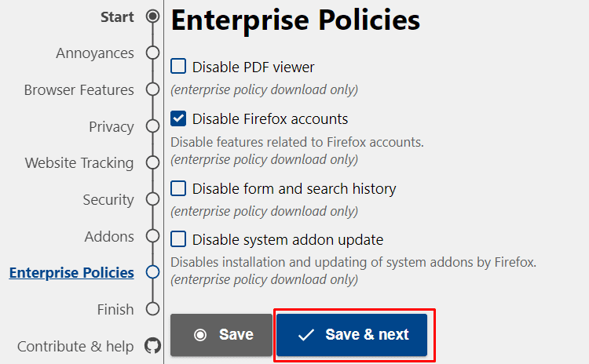This screenshot has height=364, width=589.
Task: Select Enterprise Policies in the sidebar
Action: point(71,273)
